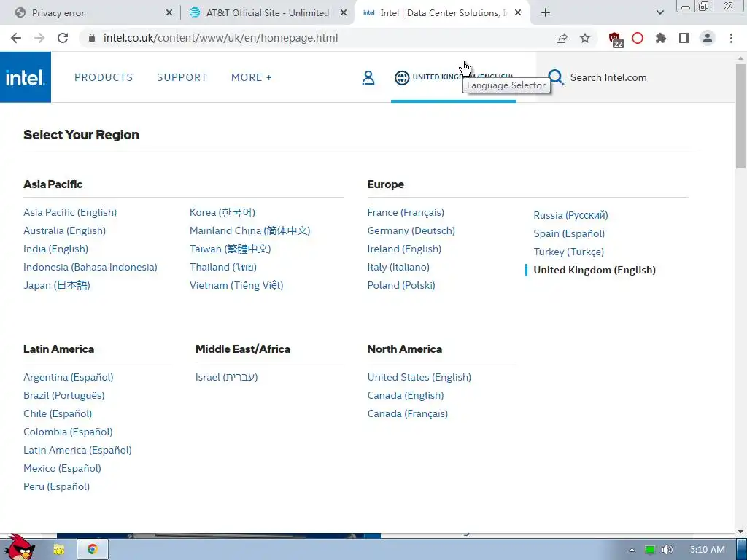Select United Kingdom (English)
This screenshot has height=560, width=747.
[595, 270]
